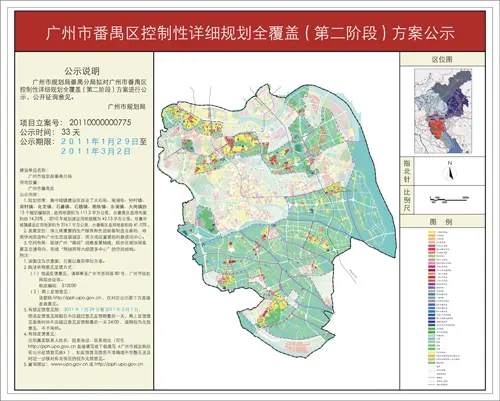This screenshot has height=401, width=500.
Task: Open the '区位图' panel header
Action: [442, 59]
